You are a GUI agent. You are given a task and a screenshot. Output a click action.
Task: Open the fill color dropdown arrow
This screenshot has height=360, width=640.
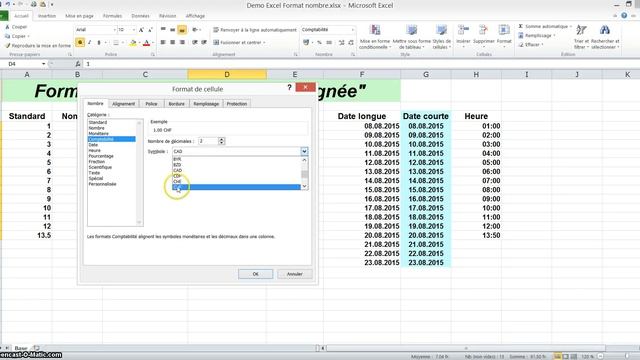pos(139,42)
